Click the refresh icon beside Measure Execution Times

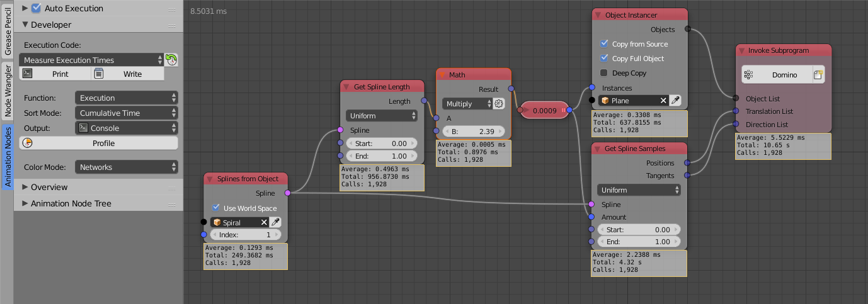[171, 60]
